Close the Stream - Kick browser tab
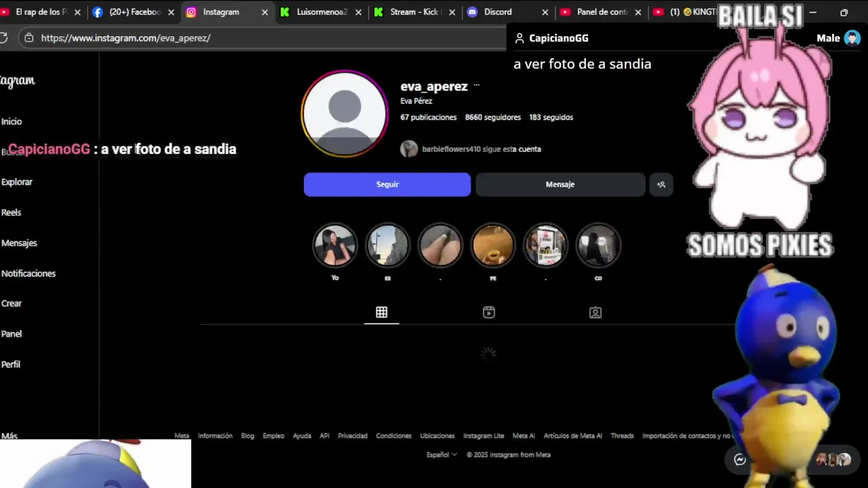Screen dimensions: 868x488 (x=452, y=12)
